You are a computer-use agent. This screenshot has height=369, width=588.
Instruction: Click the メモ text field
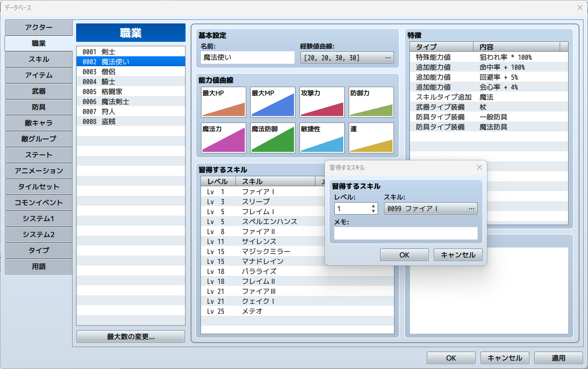click(x=405, y=233)
